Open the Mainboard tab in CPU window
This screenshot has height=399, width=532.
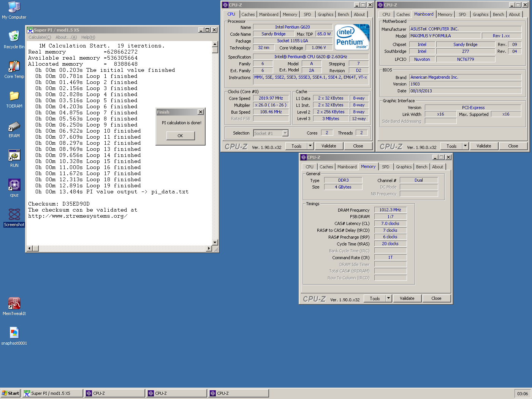click(269, 14)
